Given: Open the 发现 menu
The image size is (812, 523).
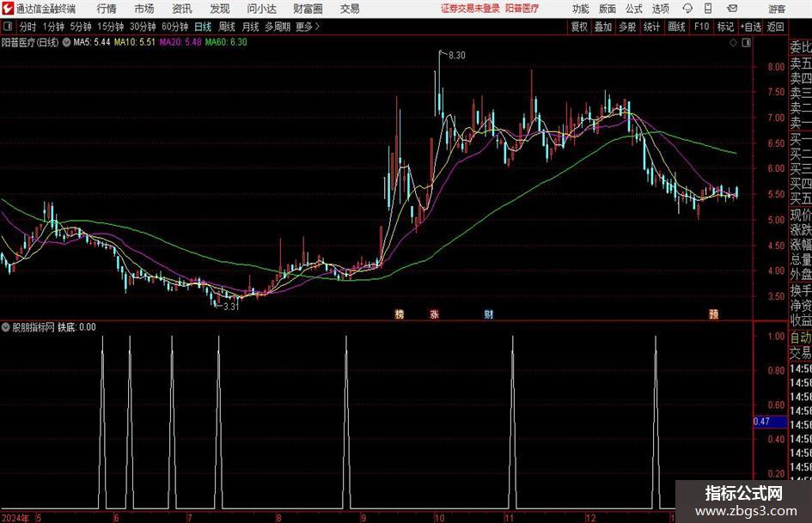Looking at the screenshot, I should point(220,9).
